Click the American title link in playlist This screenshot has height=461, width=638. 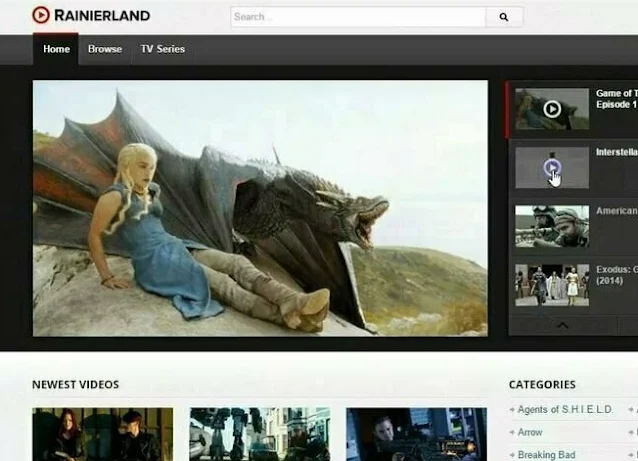click(x=617, y=211)
